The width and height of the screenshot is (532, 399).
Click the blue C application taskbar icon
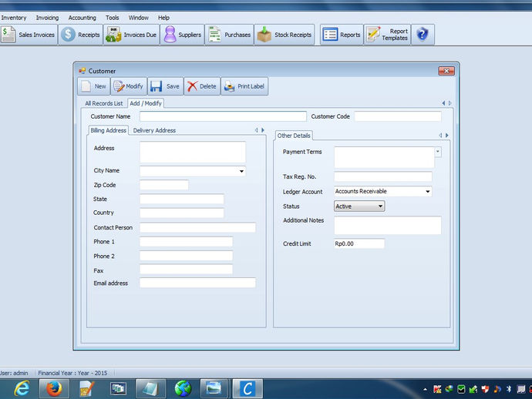tap(247, 388)
